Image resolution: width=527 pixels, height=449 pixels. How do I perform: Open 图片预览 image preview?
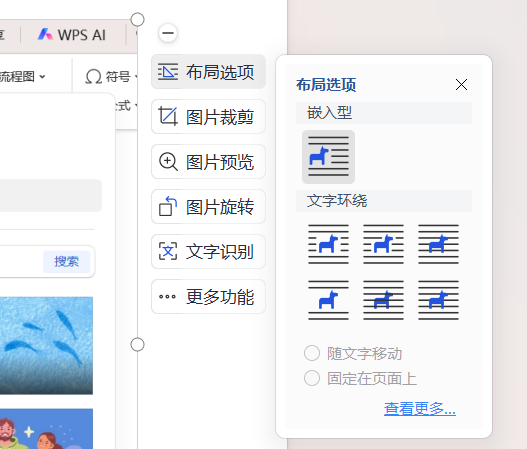pos(208,162)
